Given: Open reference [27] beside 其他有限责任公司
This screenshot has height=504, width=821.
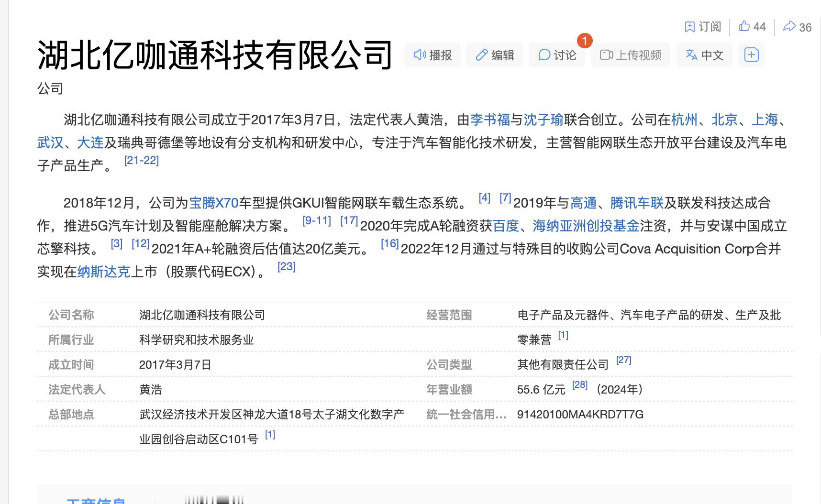Looking at the screenshot, I should (624, 360).
